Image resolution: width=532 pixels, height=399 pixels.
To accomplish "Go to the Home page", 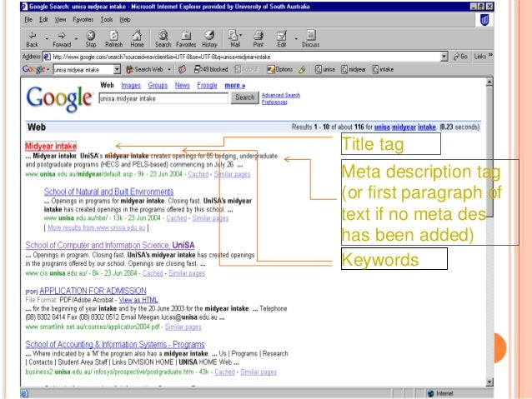I will 137,39.
